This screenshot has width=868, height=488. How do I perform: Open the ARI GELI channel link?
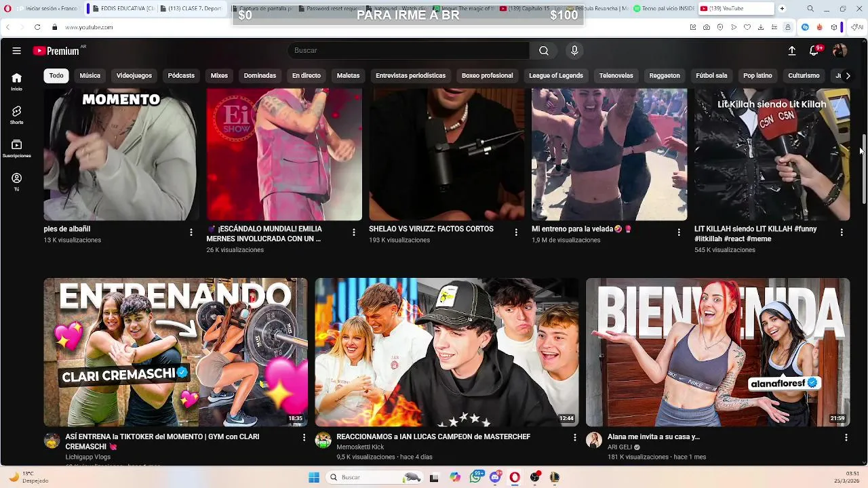(620, 447)
